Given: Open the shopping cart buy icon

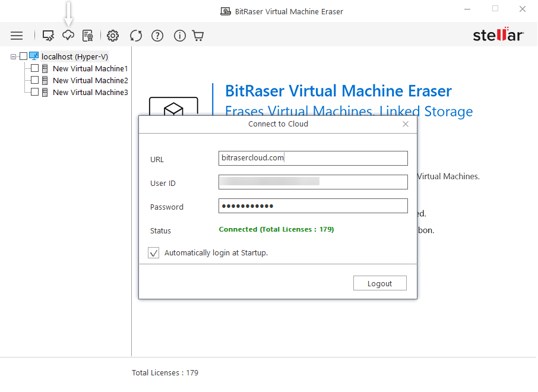Looking at the screenshot, I should point(198,36).
